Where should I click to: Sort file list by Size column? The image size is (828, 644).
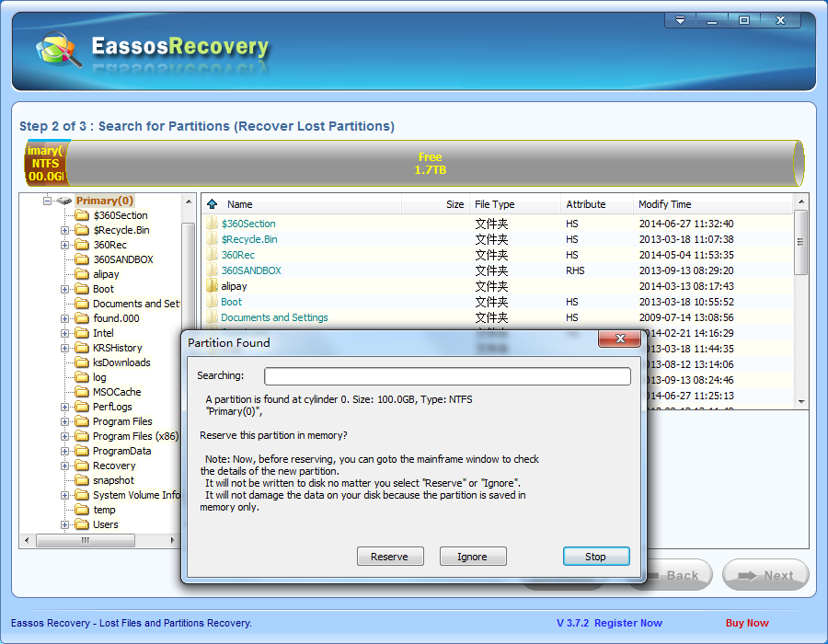coord(436,204)
